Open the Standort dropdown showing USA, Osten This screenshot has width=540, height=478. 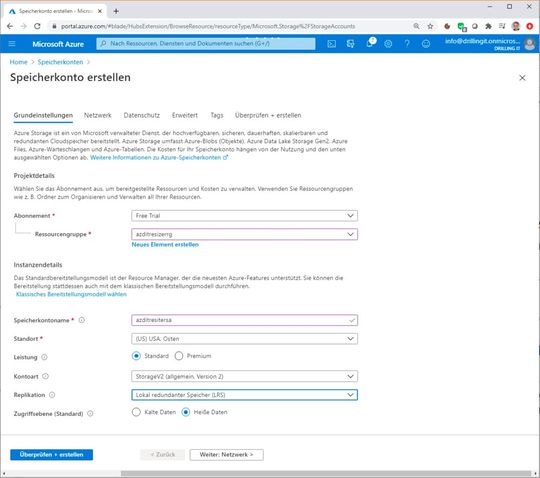(x=245, y=339)
